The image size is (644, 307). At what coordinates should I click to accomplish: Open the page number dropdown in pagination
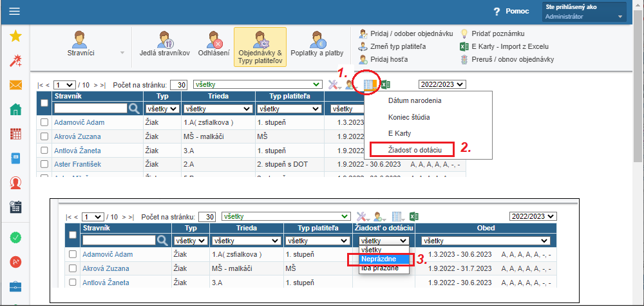(64, 85)
